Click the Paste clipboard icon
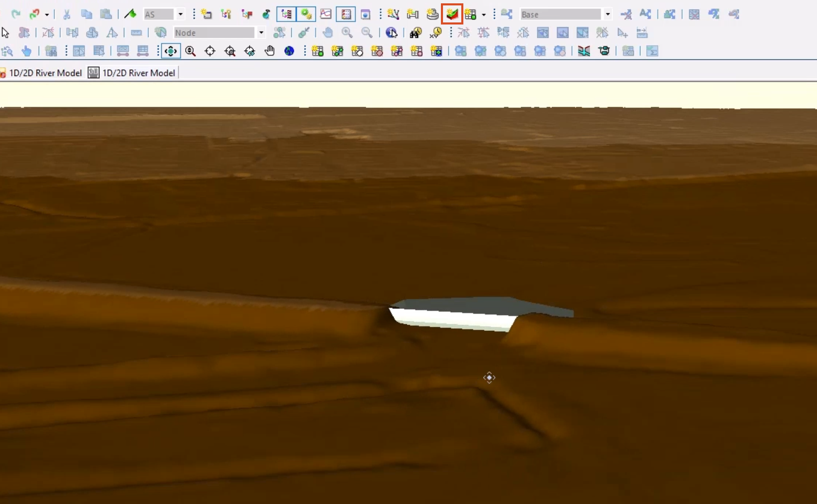 point(106,14)
